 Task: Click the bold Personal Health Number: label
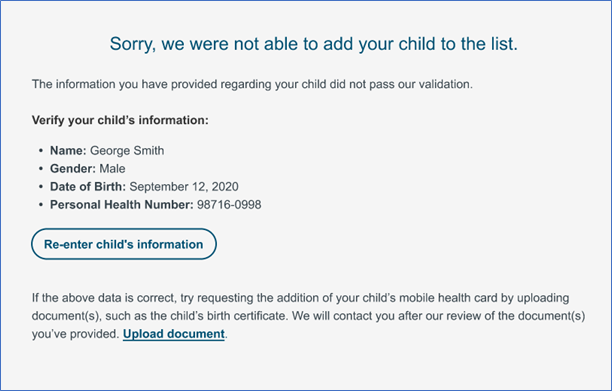click(x=121, y=204)
